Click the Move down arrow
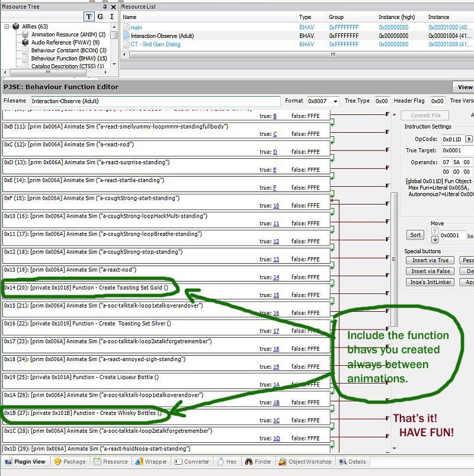The image size is (474, 476). tap(435, 239)
